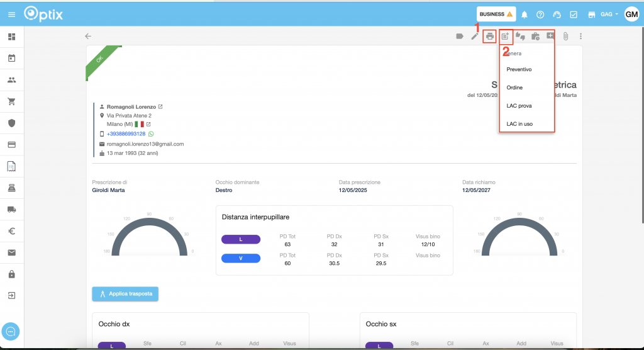Click the pencil edit icon
Screen dimensions: 644x350
pos(475,37)
